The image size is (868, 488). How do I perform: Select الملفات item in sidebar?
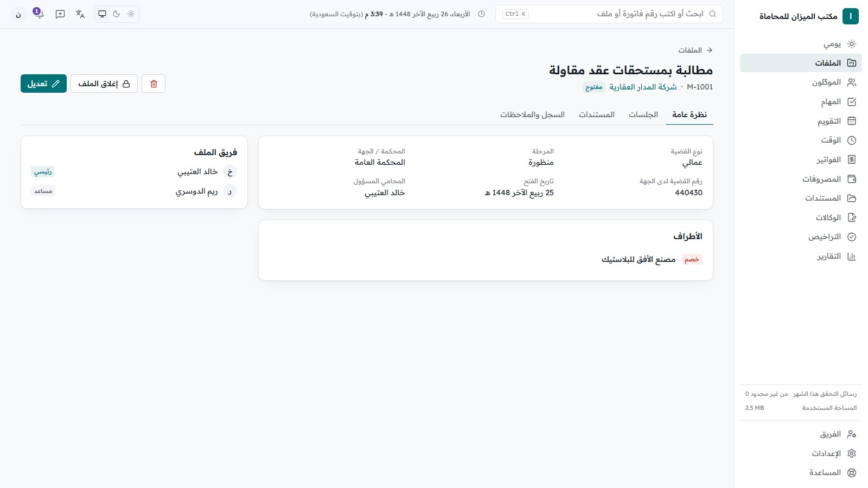point(801,63)
